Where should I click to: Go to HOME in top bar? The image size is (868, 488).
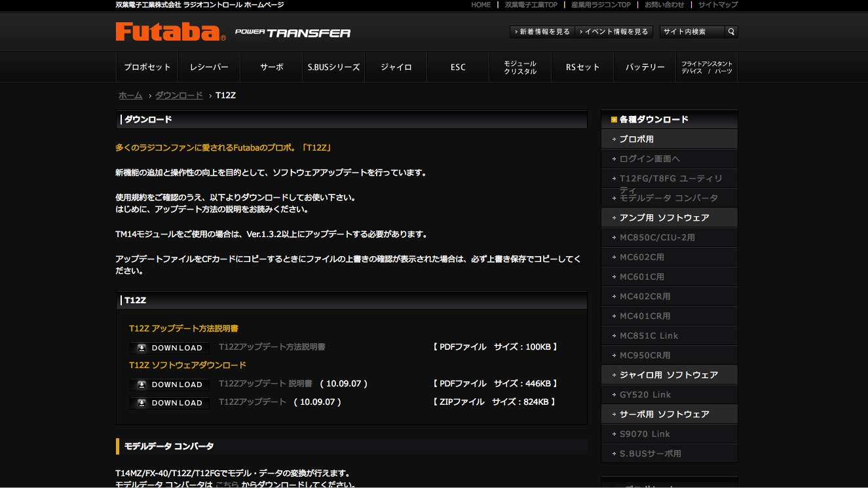(x=481, y=5)
